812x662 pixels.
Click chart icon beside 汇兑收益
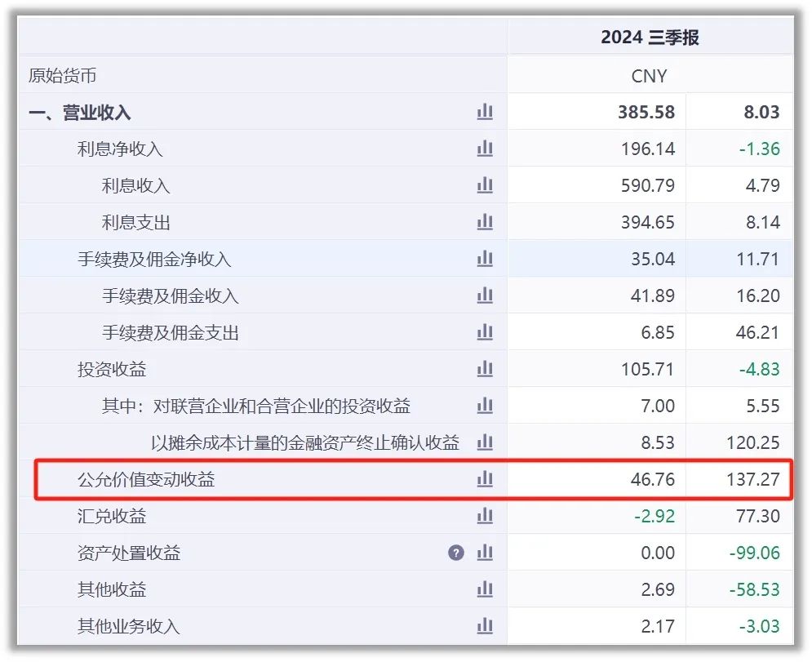pos(485,516)
